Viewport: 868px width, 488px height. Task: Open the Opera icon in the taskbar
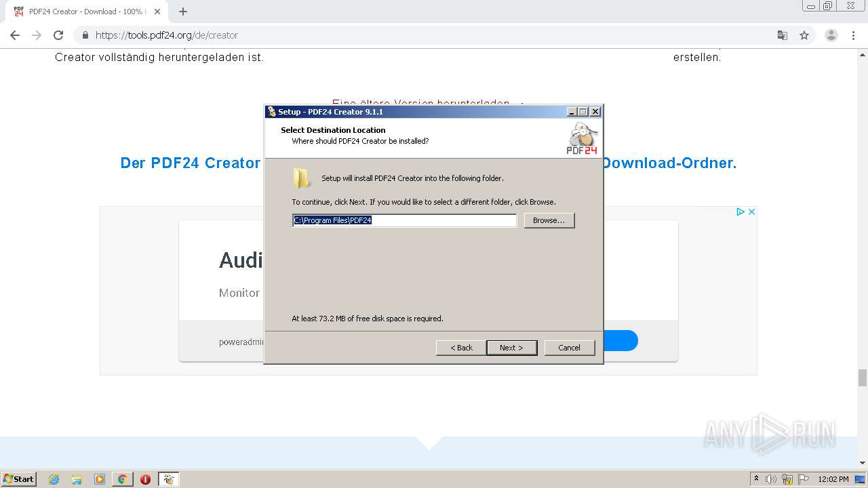(x=145, y=479)
